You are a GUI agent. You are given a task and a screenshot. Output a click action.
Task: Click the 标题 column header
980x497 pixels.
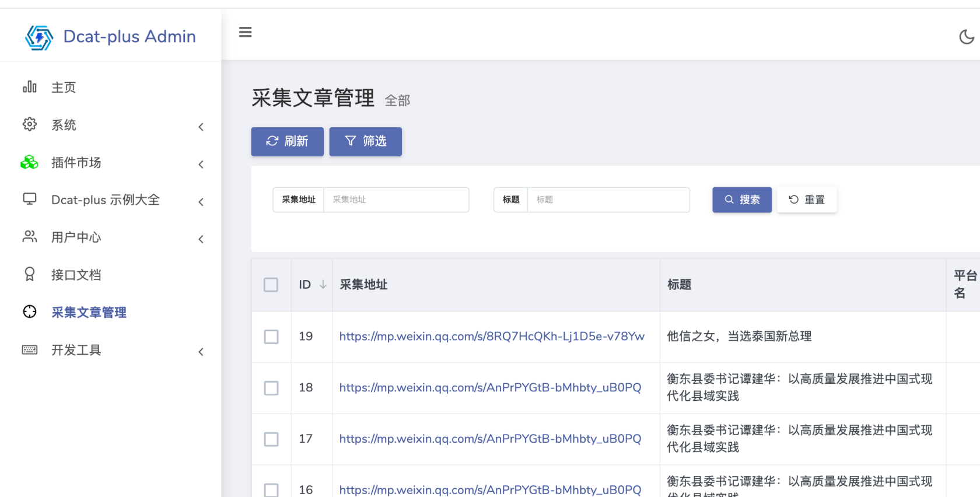679,285
